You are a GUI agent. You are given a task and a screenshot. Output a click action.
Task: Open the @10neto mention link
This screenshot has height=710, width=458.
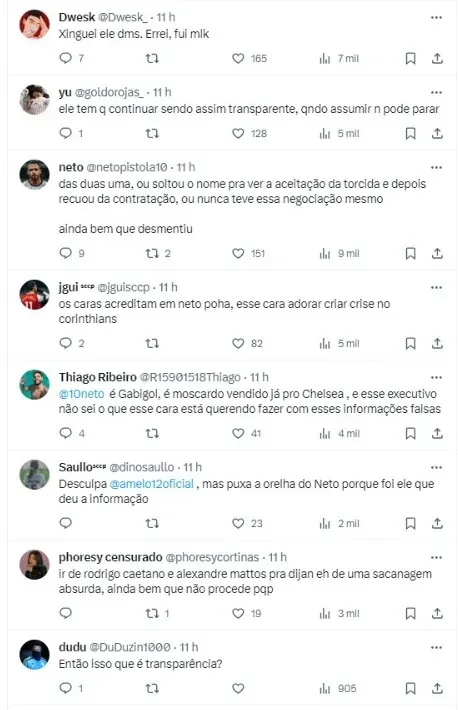click(x=82, y=394)
